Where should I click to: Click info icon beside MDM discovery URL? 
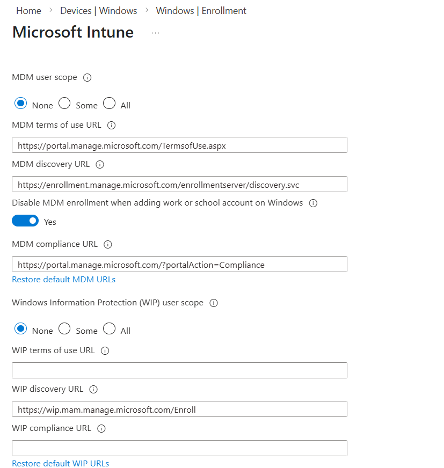[x=100, y=164]
